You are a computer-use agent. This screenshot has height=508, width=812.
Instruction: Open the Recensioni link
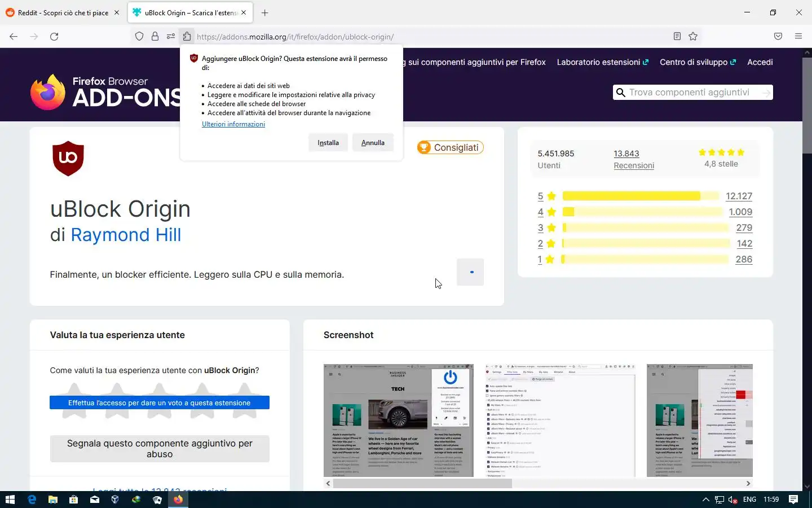634,165
